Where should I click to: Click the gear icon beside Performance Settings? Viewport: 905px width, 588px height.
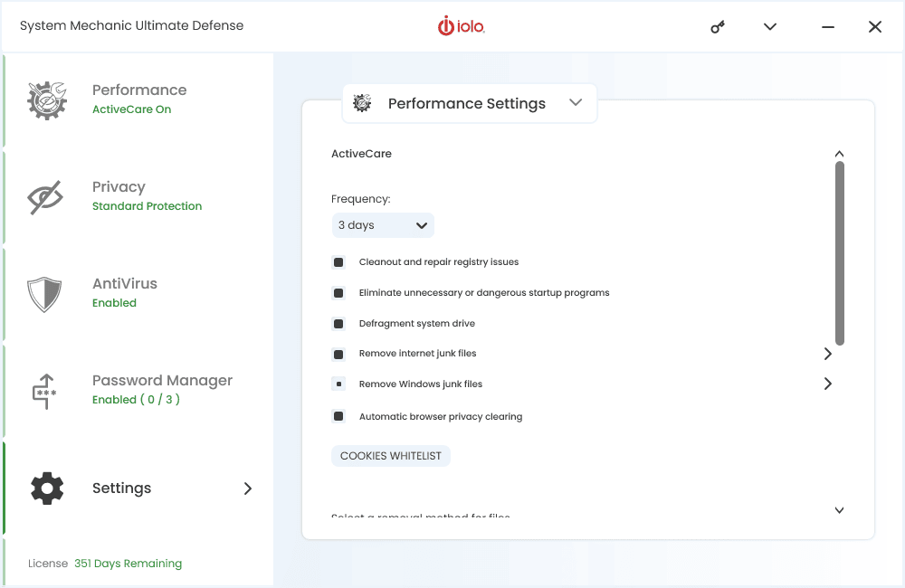(362, 103)
